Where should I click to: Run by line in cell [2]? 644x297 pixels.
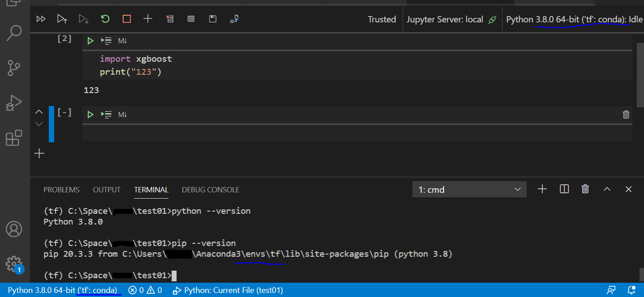(x=106, y=41)
